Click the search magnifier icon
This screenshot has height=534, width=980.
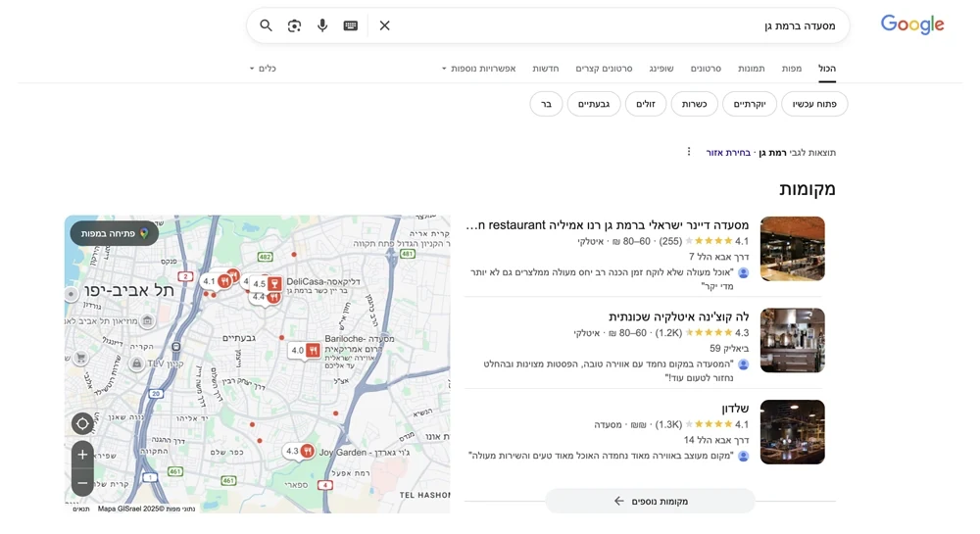coord(267,25)
